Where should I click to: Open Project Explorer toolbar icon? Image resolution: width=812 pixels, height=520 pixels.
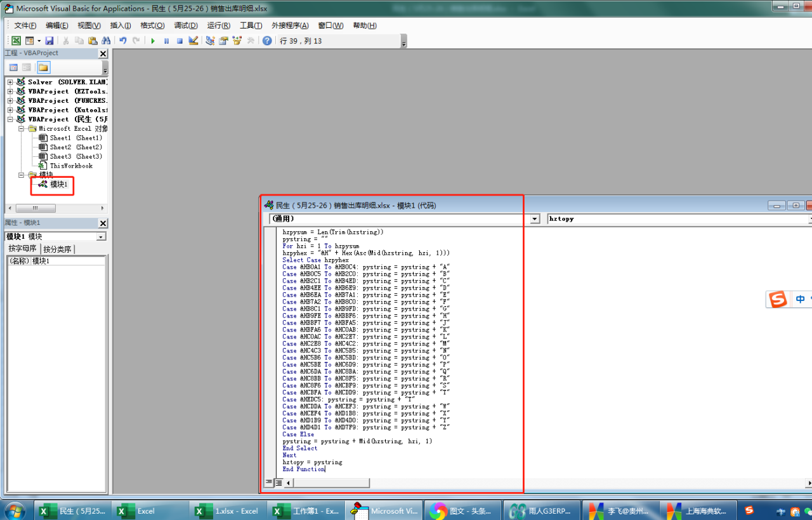pos(210,41)
